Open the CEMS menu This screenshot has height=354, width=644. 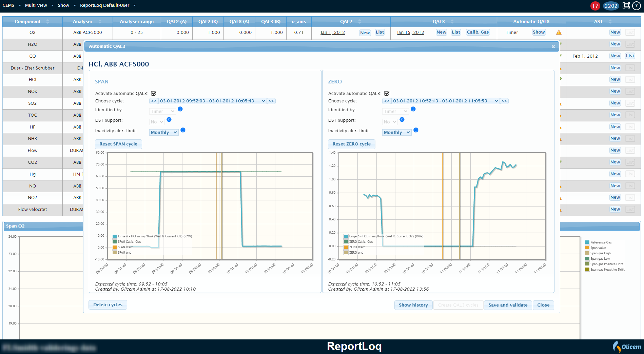click(12, 5)
